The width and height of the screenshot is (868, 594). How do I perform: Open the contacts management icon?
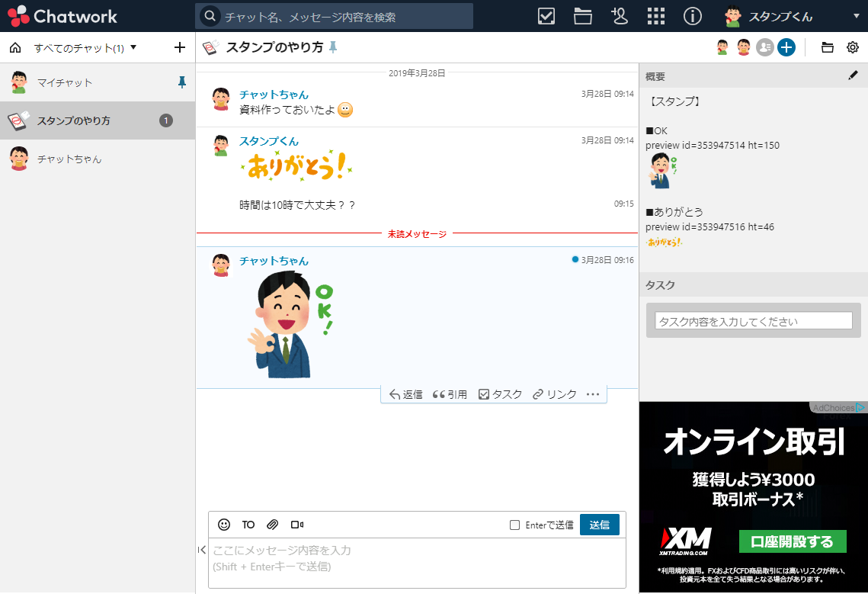pos(619,16)
